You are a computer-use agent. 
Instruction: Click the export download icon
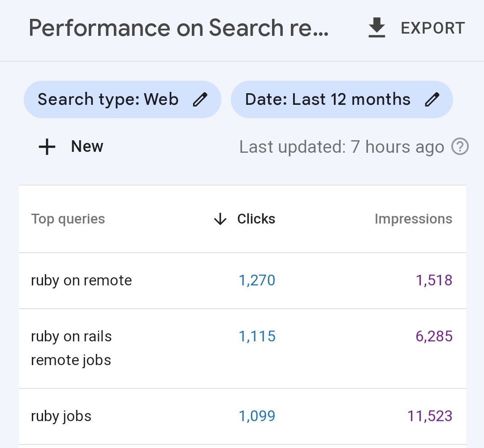[x=377, y=28]
